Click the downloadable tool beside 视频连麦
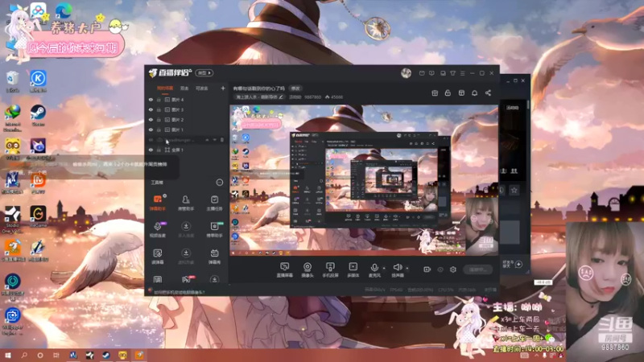Viewport: 644px width, 362px height. click(186, 229)
